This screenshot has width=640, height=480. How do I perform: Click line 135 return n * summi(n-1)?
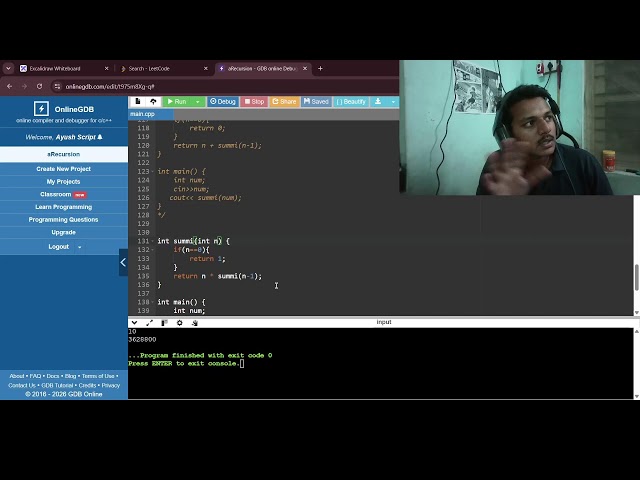(217, 276)
